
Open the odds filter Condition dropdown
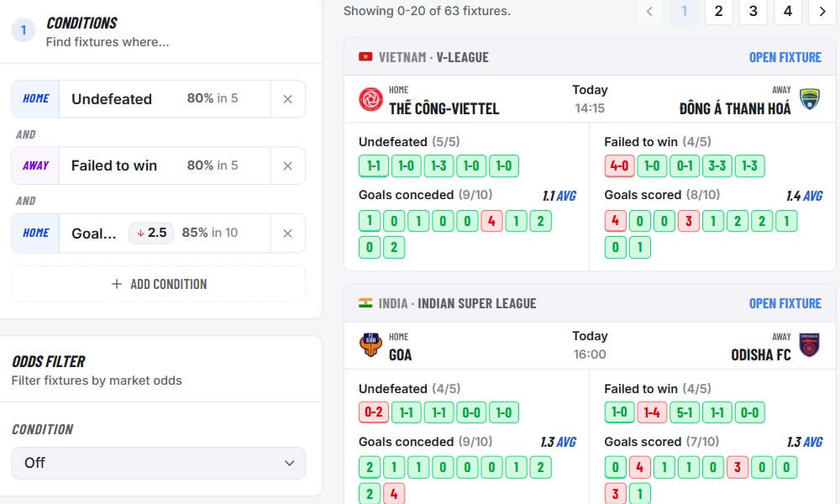(x=159, y=463)
